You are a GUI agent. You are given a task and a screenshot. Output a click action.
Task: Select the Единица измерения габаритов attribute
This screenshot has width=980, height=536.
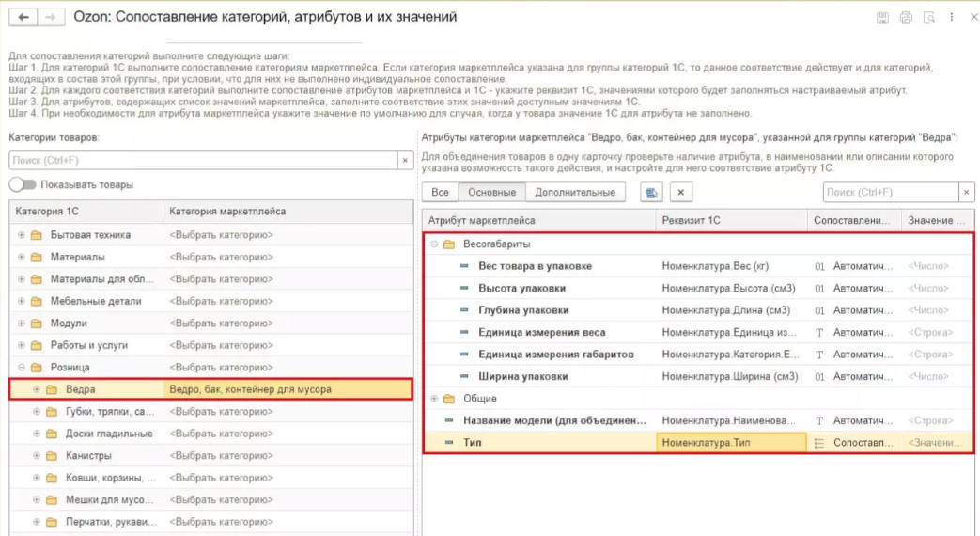click(556, 355)
